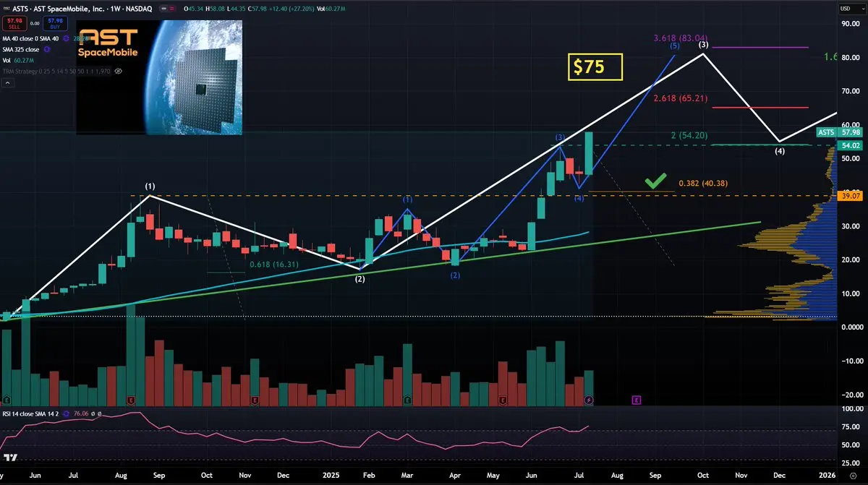Image resolution: width=868 pixels, height=485 pixels.
Task: Select the TRM Strategy indicator legend
Action: [56, 71]
